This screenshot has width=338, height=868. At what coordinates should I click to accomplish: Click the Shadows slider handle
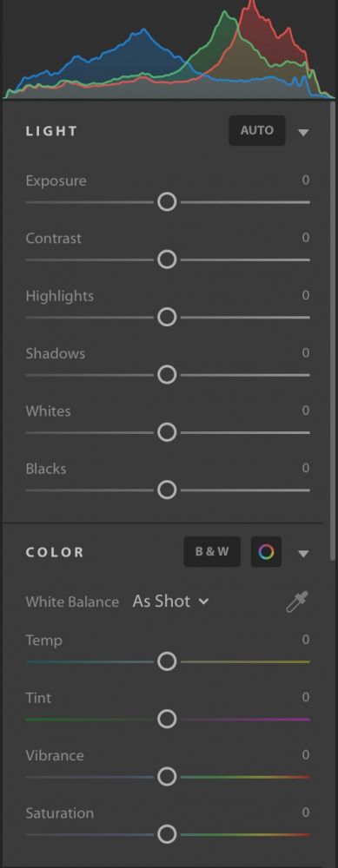pyautogui.click(x=167, y=375)
